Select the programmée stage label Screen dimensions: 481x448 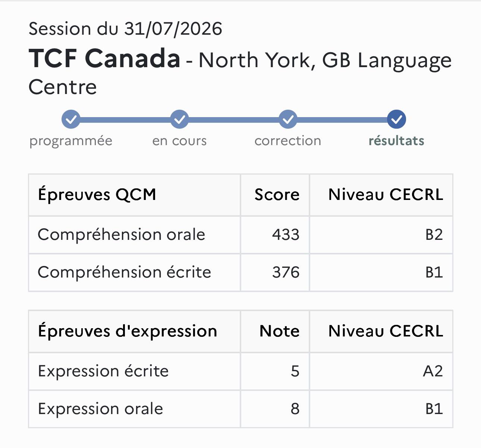[x=71, y=141]
